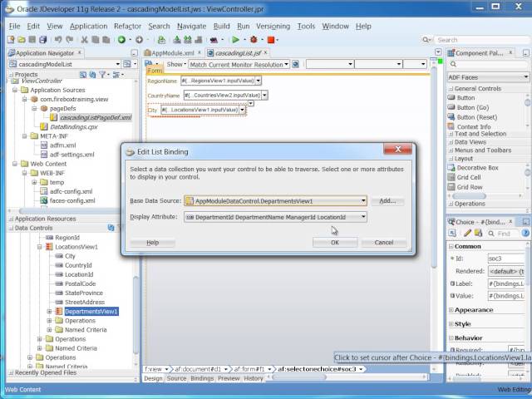Switch to the Bindings editor tab
Image resolution: width=532 pixels, height=399 pixels.
coord(202,378)
